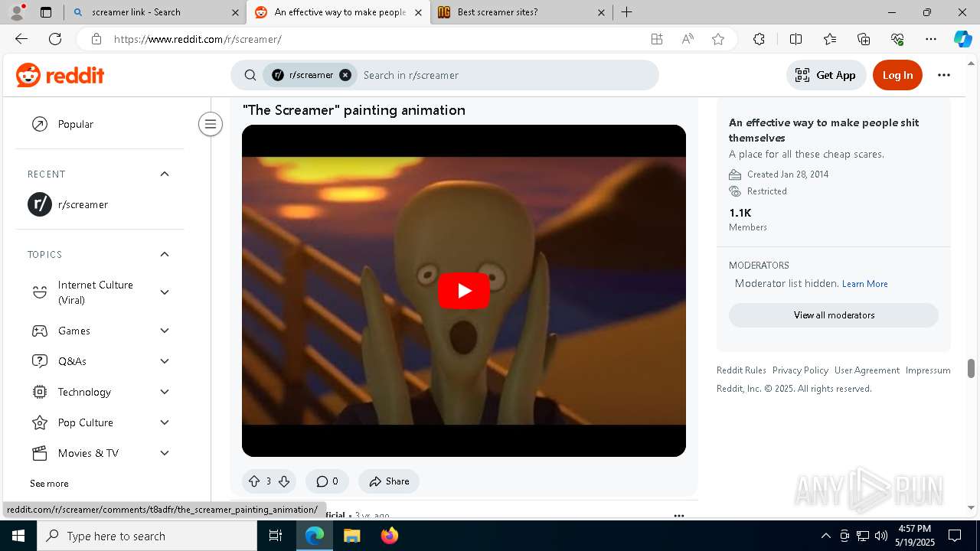This screenshot has width=980, height=551.
Task: Open comments on the post with 0 comments
Action: coord(327,481)
